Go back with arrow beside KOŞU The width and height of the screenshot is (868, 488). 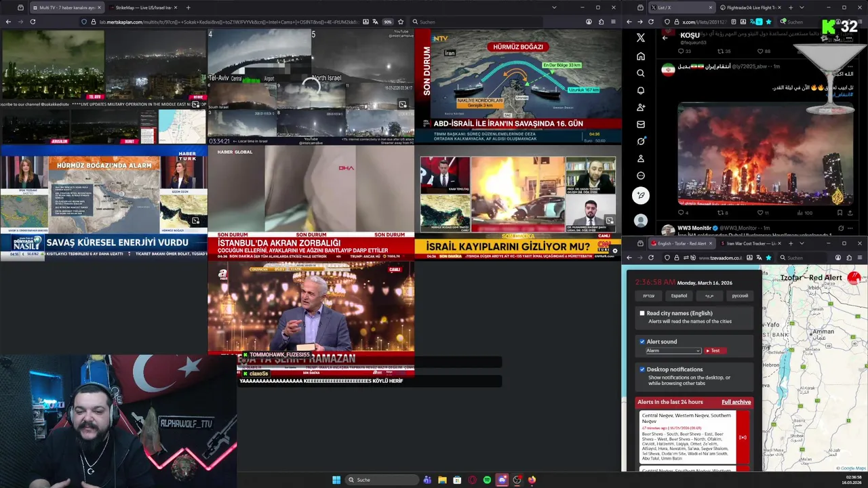tap(665, 38)
